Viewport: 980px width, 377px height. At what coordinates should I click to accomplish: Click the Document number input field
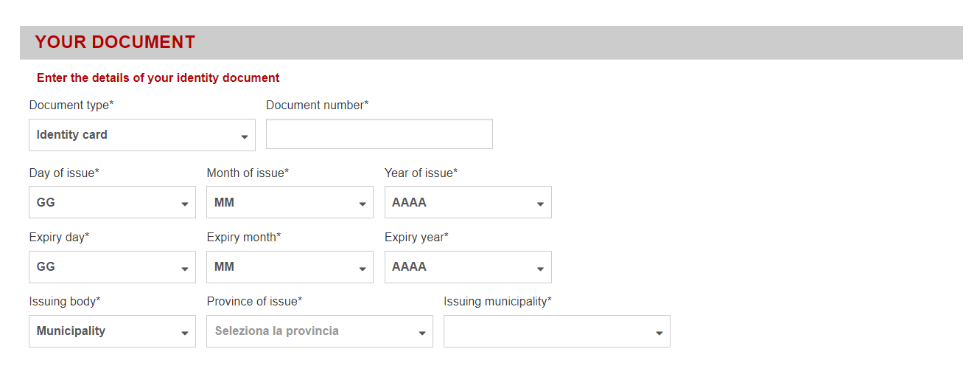[379, 134]
